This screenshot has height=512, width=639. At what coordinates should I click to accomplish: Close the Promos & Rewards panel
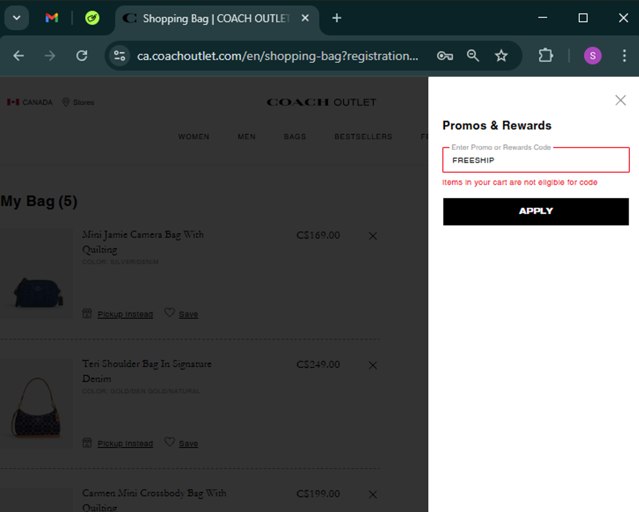620,100
